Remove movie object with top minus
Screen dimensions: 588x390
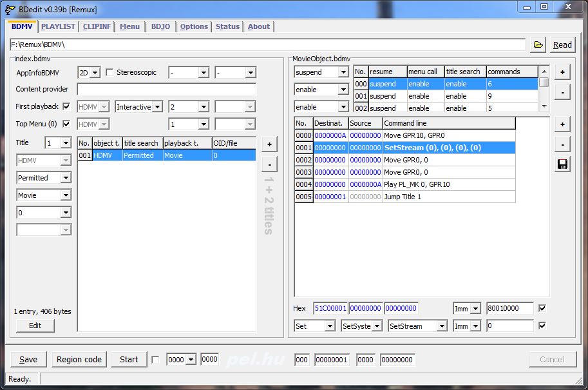(562, 92)
